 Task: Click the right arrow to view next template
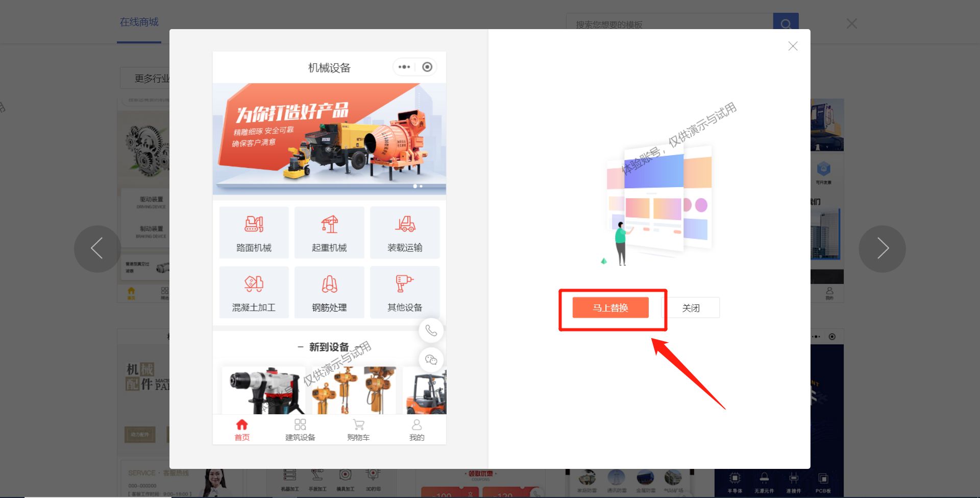pyautogui.click(x=883, y=249)
